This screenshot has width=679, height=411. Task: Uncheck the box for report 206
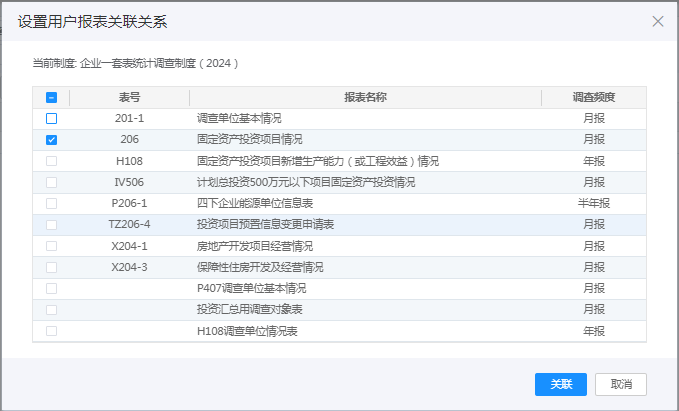coord(51,140)
